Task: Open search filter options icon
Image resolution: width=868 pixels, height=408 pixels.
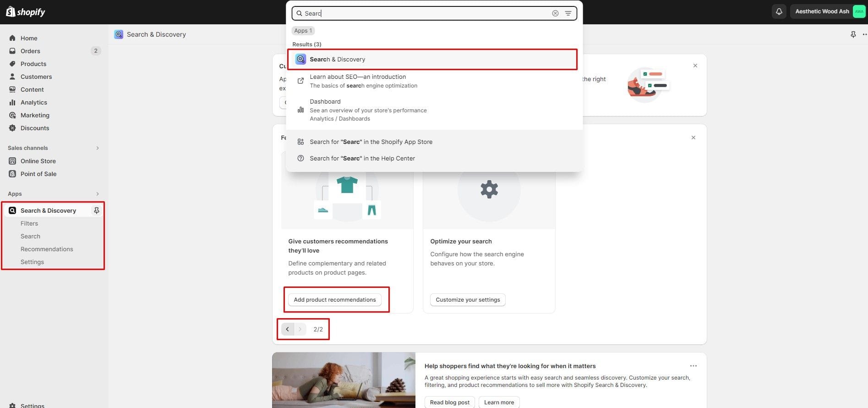Action: pyautogui.click(x=568, y=13)
